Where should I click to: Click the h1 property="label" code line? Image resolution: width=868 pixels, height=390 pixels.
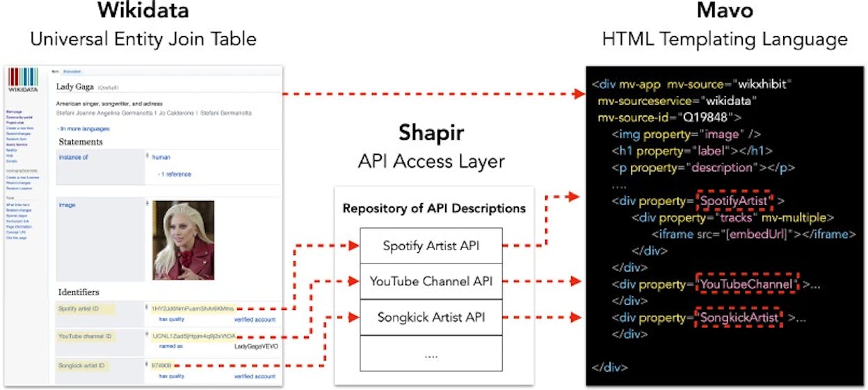point(692,151)
